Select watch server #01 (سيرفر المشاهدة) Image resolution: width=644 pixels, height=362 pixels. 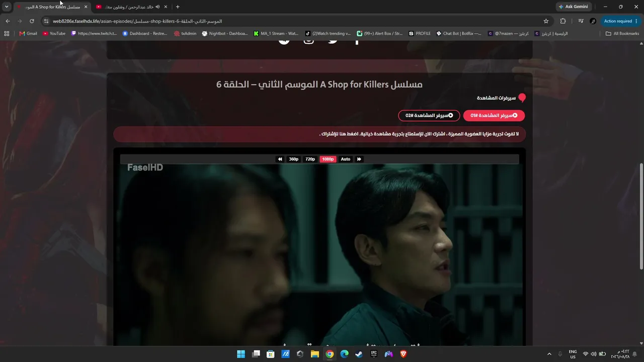[494, 116]
